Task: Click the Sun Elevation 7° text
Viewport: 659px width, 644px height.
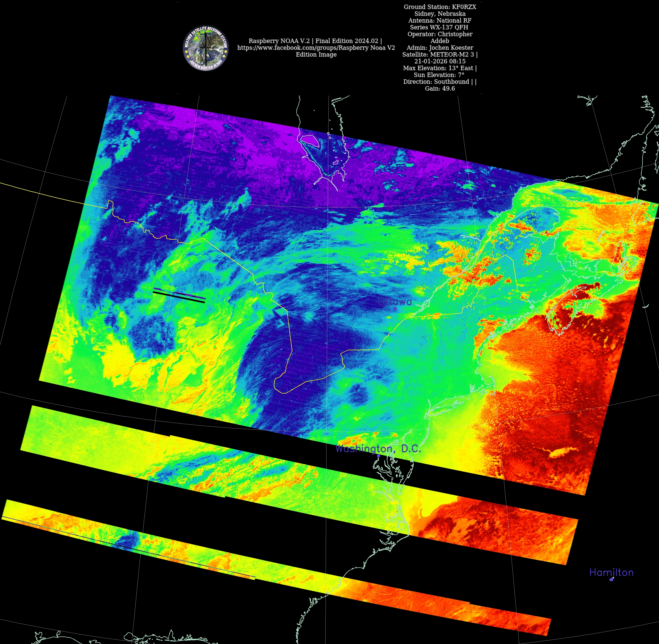Action: pyautogui.click(x=439, y=75)
